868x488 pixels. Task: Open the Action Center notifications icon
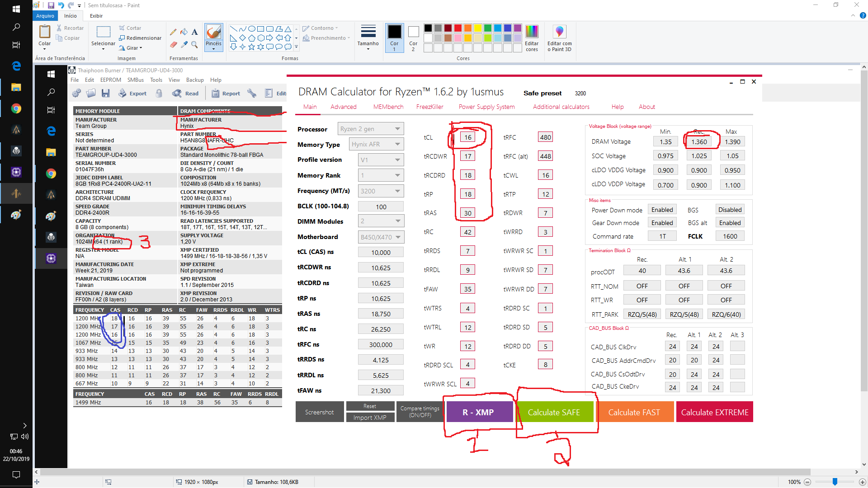[16, 474]
